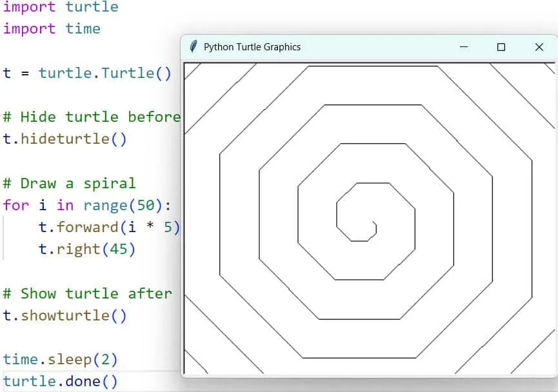Click on 'turtle.Turtle()' in the assignment line
This screenshot has width=558, height=392.
pos(105,73)
